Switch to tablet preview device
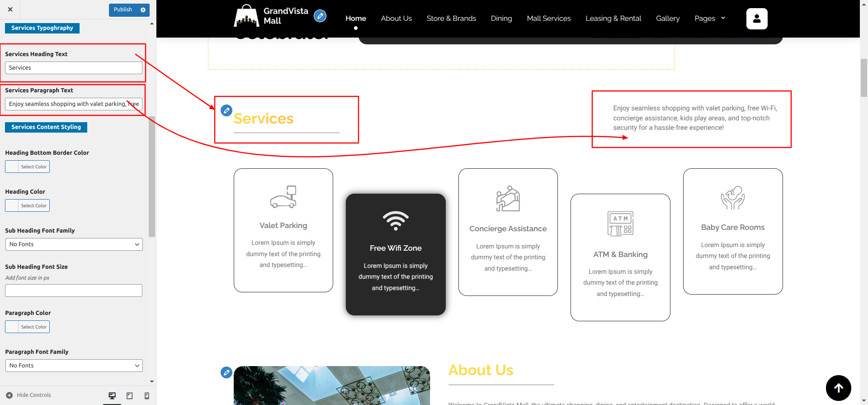This screenshot has width=868, height=405. 130,395
